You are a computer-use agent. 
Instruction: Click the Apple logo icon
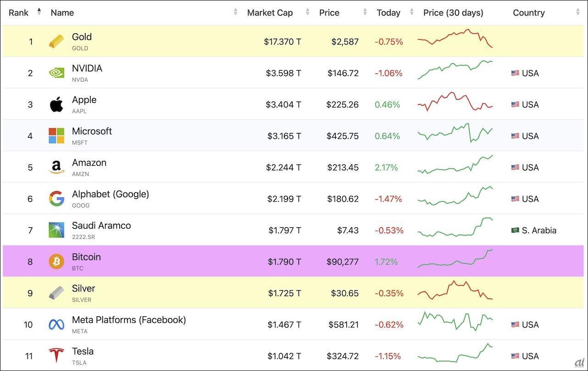(x=56, y=104)
